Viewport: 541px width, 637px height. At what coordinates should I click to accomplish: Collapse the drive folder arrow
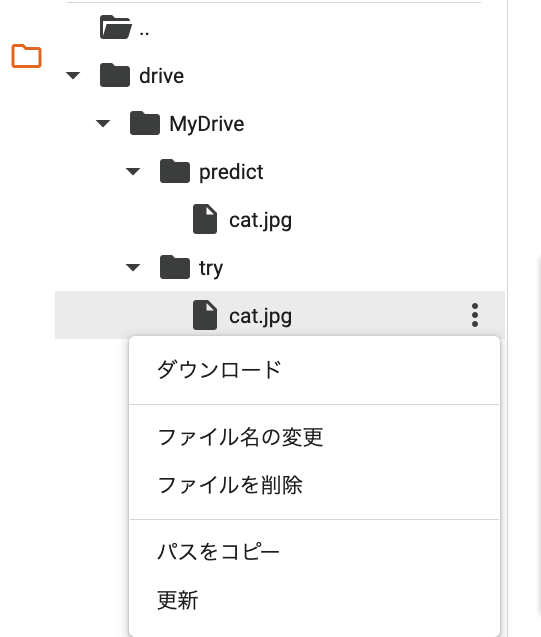73,76
